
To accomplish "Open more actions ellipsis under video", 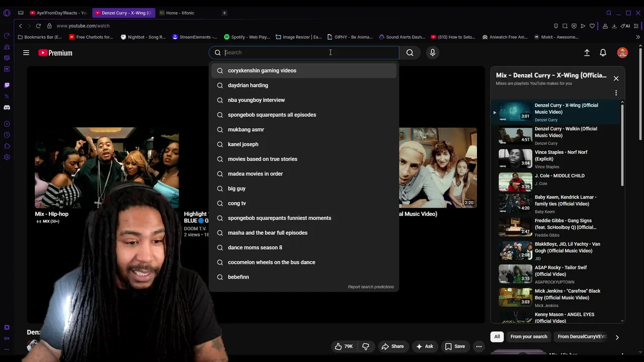I will [x=479, y=346].
